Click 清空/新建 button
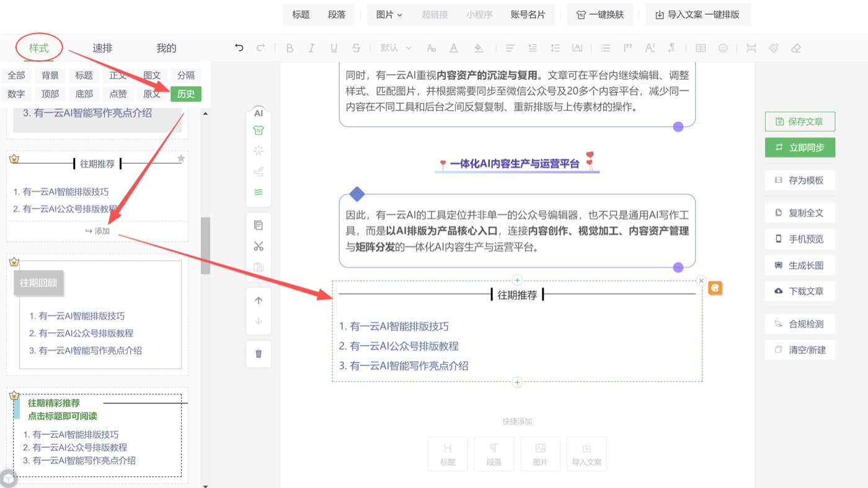The width and height of the screenshot is (868, 488). click(x=800, y=350)
